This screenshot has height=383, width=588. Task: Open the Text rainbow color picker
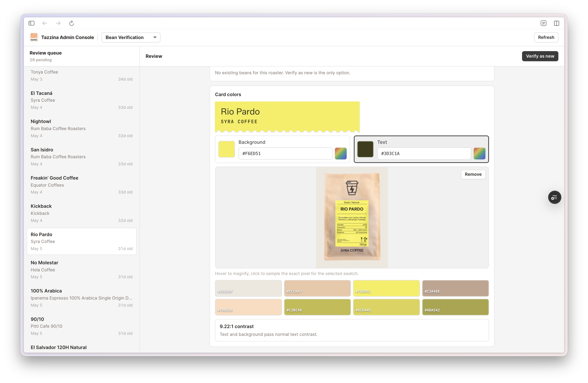[x=479, y=154]
